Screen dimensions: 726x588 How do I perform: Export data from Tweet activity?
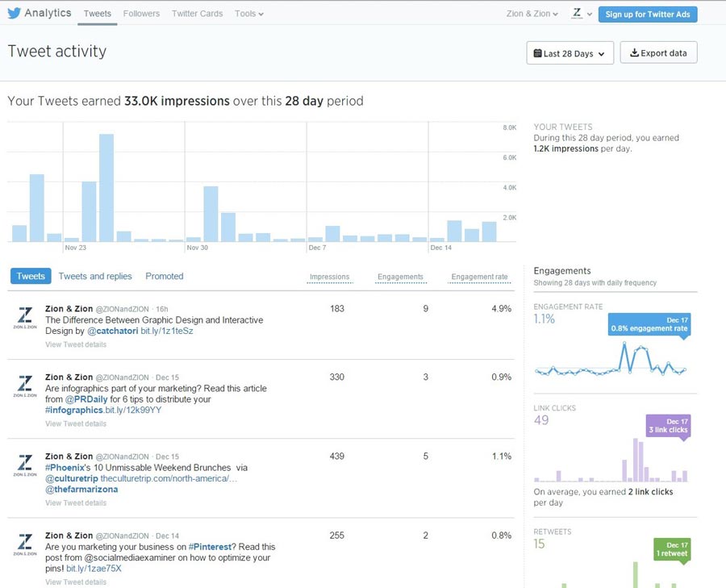point(658,52)
